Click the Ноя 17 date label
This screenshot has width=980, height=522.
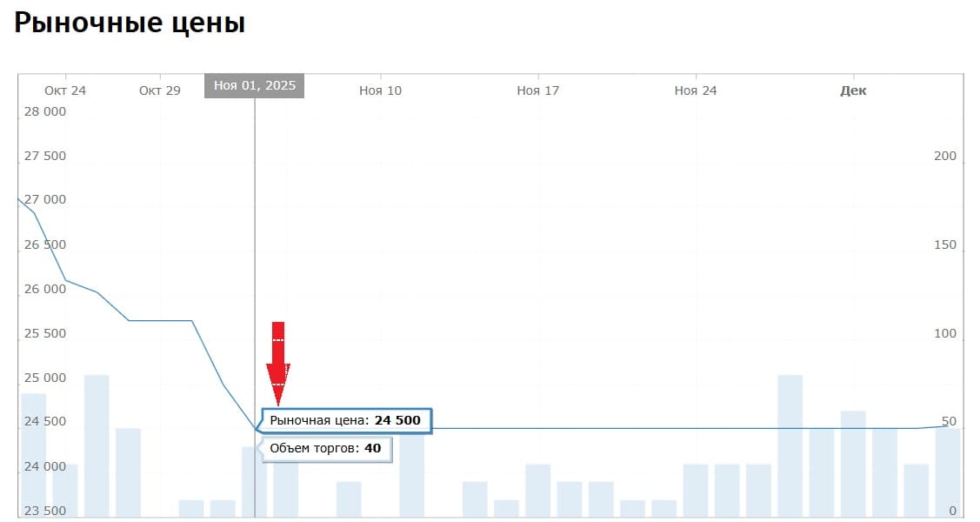tap(537, 90)
